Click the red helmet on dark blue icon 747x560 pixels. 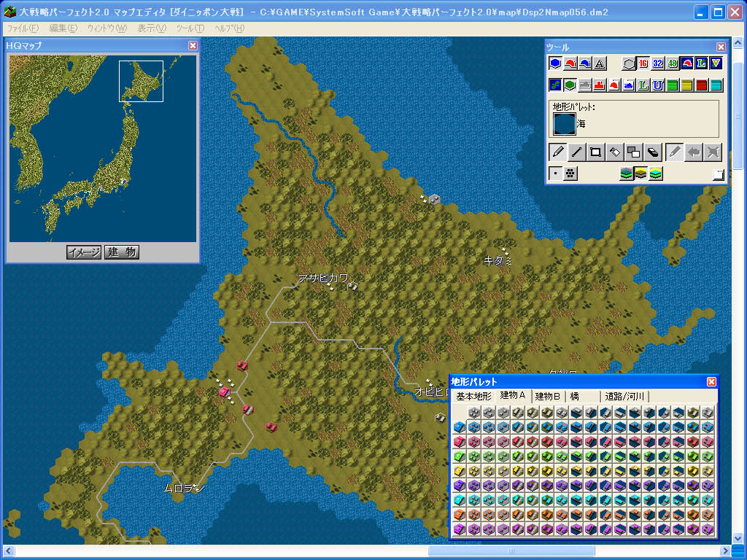click(x=687, y=63)
